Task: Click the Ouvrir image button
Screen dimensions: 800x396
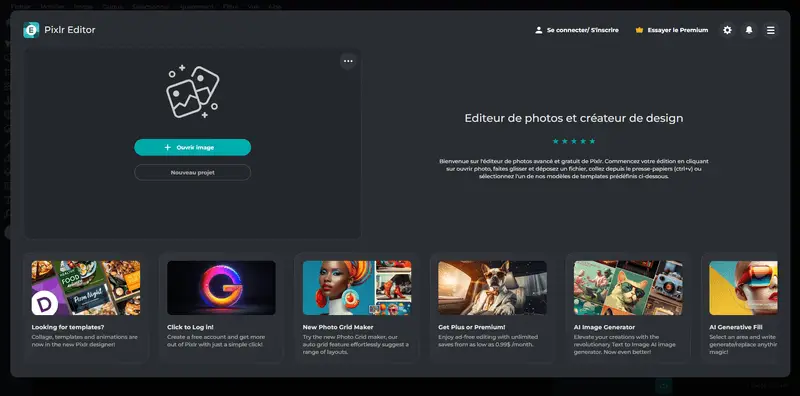Action: [x=192, y=147]
